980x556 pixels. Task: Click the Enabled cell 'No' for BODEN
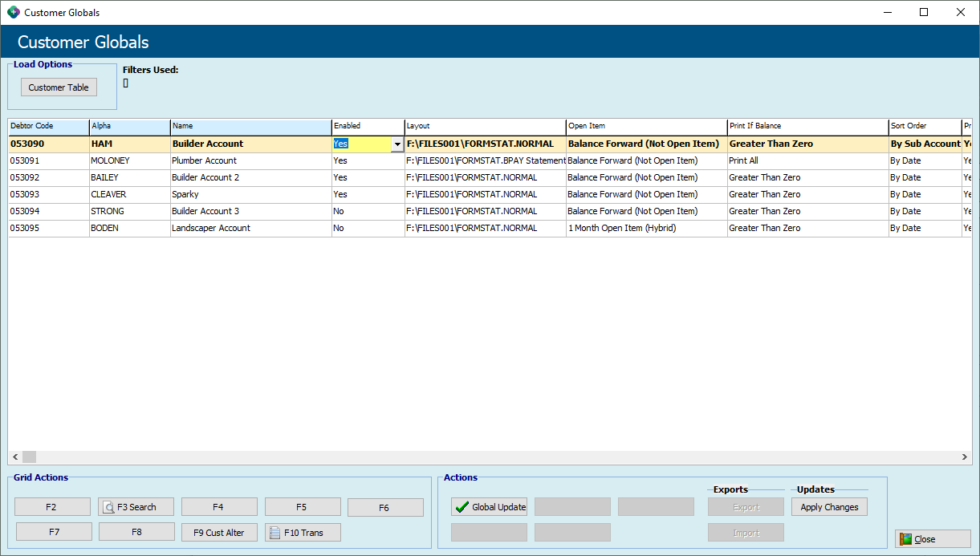[x=368, y=228]
